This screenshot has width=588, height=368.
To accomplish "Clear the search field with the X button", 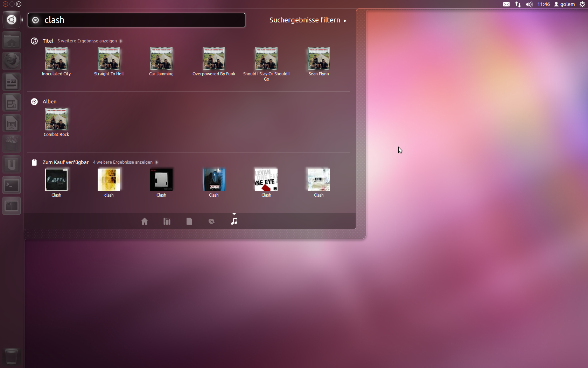I will [35, 20].
